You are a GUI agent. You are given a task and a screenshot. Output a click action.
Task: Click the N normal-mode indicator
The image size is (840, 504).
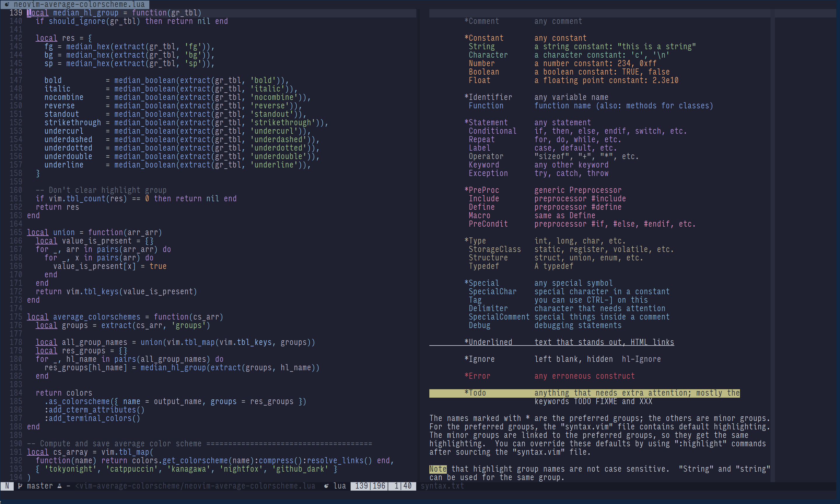pyautogui.click(x=7, y=486)
